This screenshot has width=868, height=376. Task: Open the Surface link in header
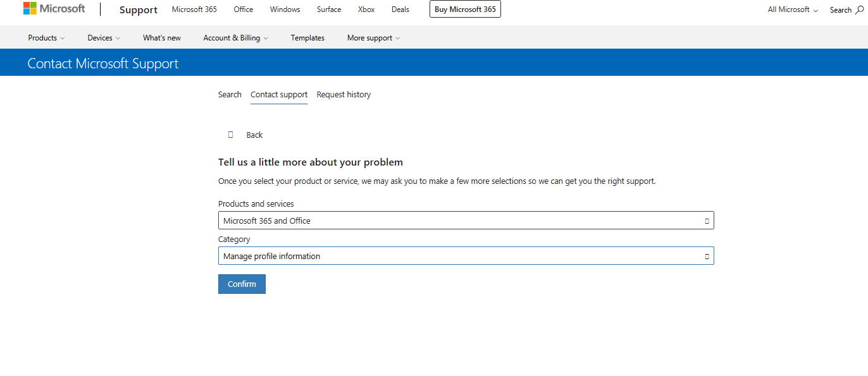(x=329, y=9)
